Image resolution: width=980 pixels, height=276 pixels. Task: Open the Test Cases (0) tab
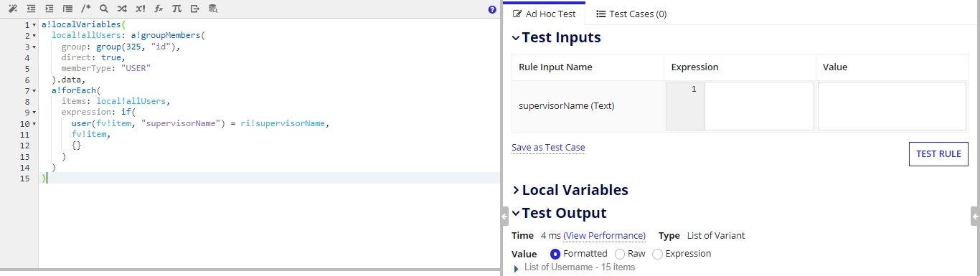tap(631, 14)
